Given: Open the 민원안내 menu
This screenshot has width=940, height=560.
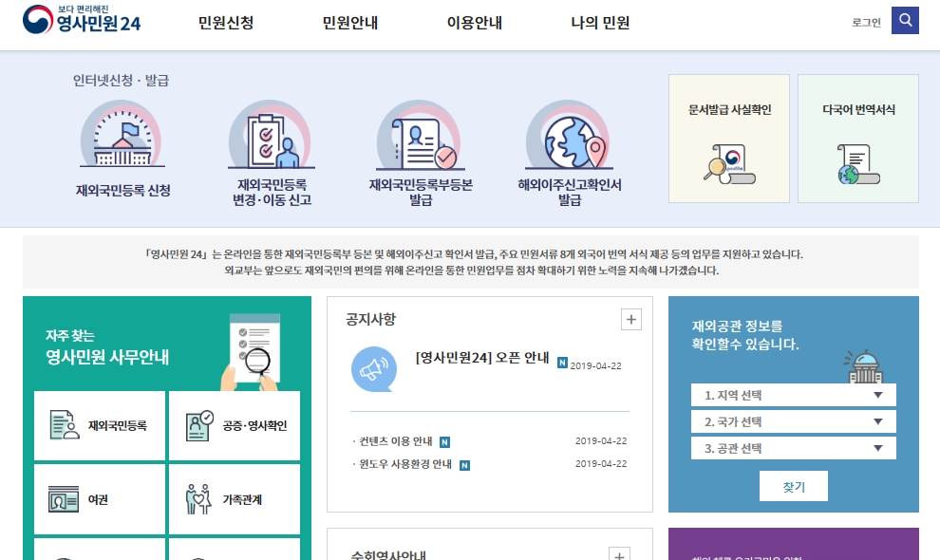Looking at the screenshot, I should [350, 23].
